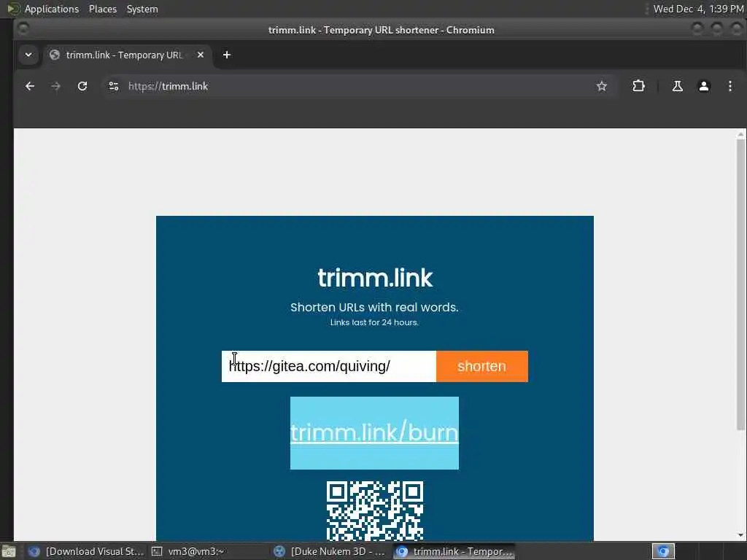Open the Places menu
Screen dimensions: 747x560
point(102,9)
